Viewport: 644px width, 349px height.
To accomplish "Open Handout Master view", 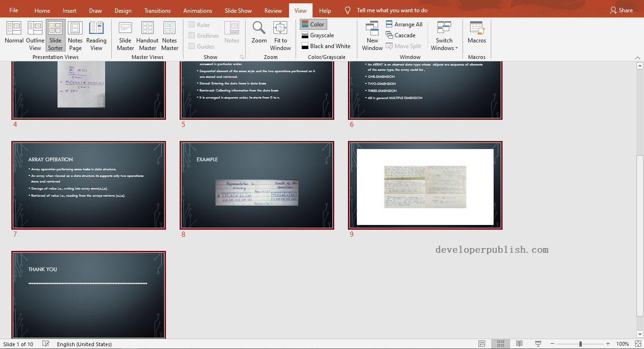I will [x=147, y=35].
